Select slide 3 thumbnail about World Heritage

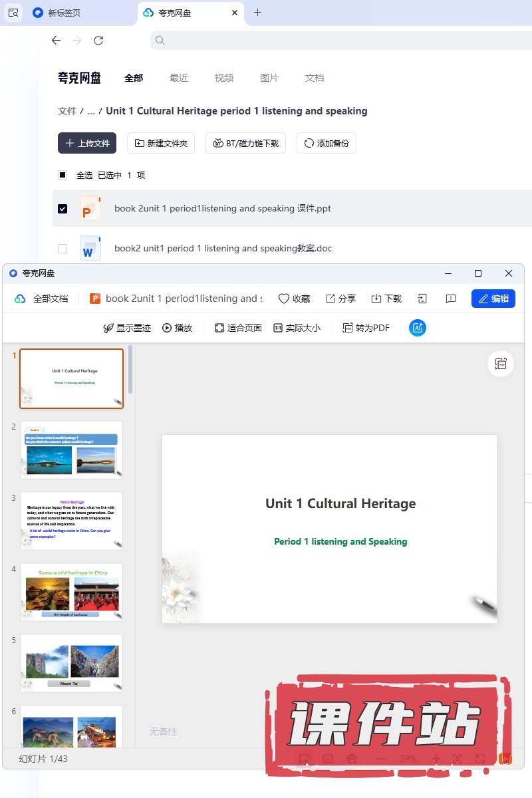coord(72,520)
